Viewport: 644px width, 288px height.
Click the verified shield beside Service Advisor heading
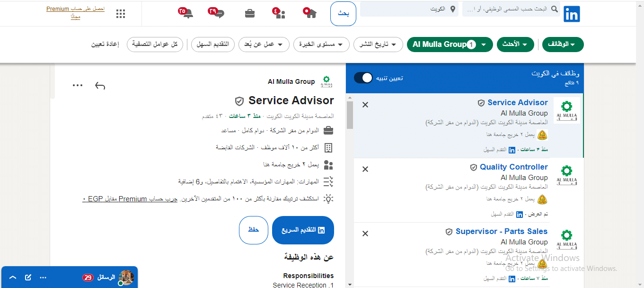coord(239,101)
